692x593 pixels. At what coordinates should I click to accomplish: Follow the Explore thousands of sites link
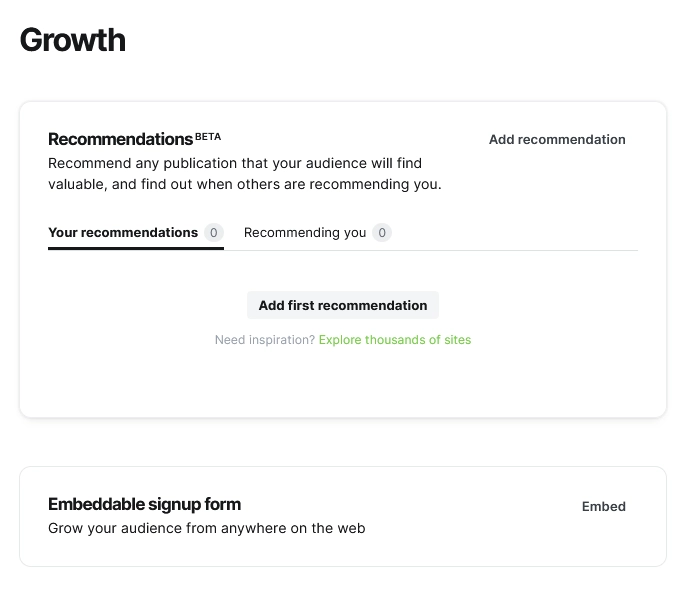click(x=394, y=340)
